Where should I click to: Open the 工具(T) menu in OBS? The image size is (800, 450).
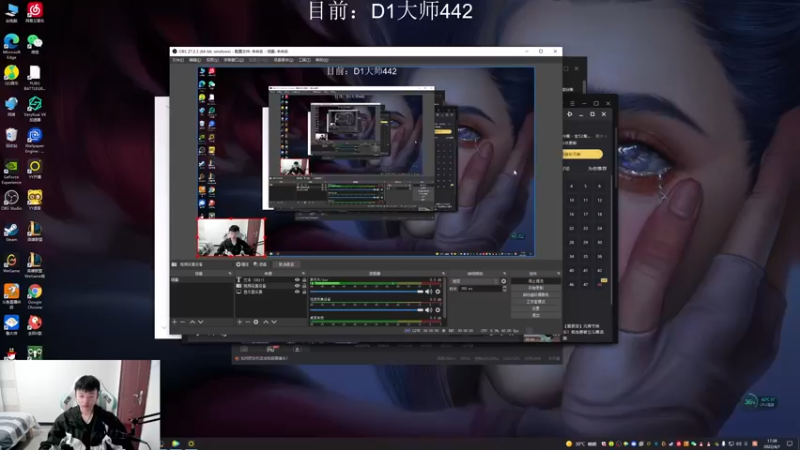click(x=305, y=60)
